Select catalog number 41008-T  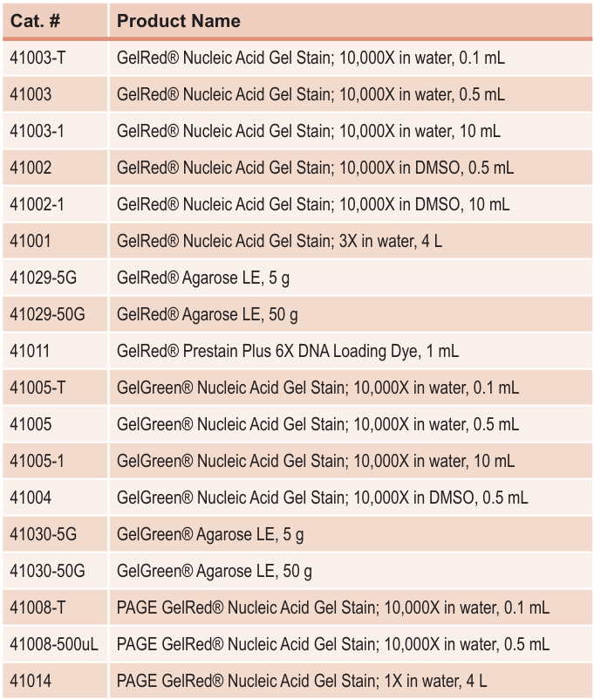tap(38, 607)
